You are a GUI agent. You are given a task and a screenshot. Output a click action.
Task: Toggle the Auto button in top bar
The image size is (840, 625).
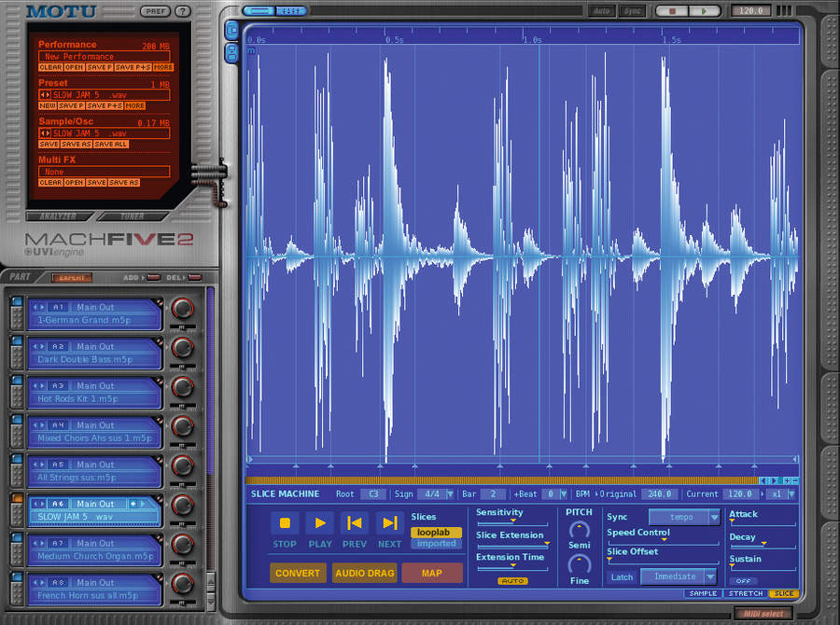pyautogui.click(x=602, y=10)
